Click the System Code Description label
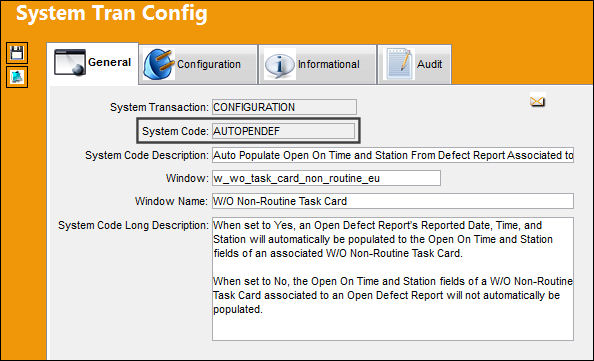 pyautogui.click(x=147, y=155)
